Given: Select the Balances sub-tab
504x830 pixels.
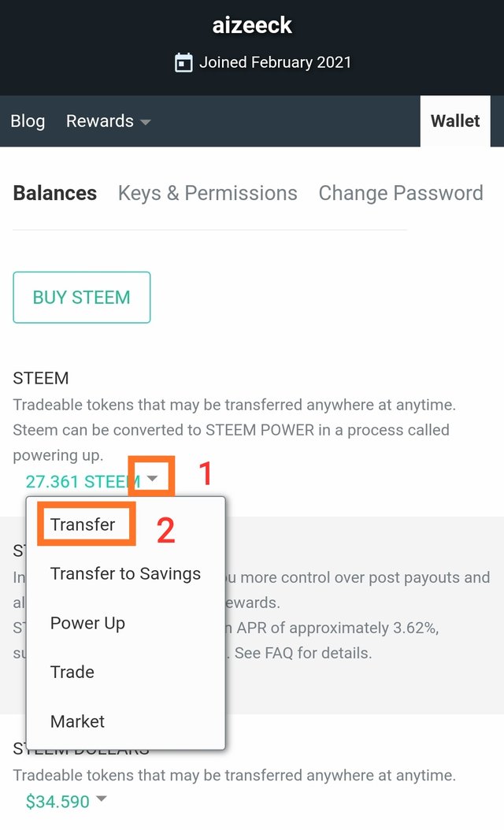Looking at the screenshot, I should pyautogui.click(x=55, y=193).
